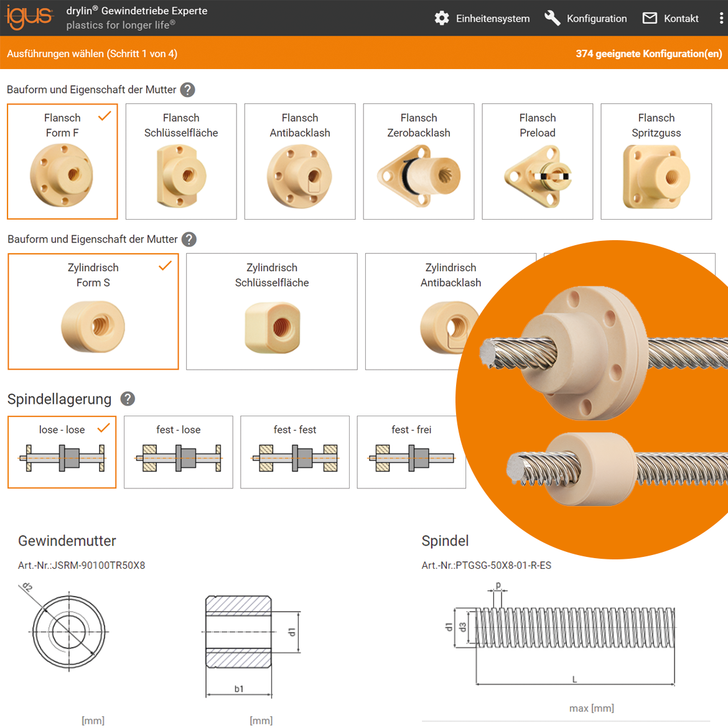Pick the Flansch Zerobacklash nut

419,161
